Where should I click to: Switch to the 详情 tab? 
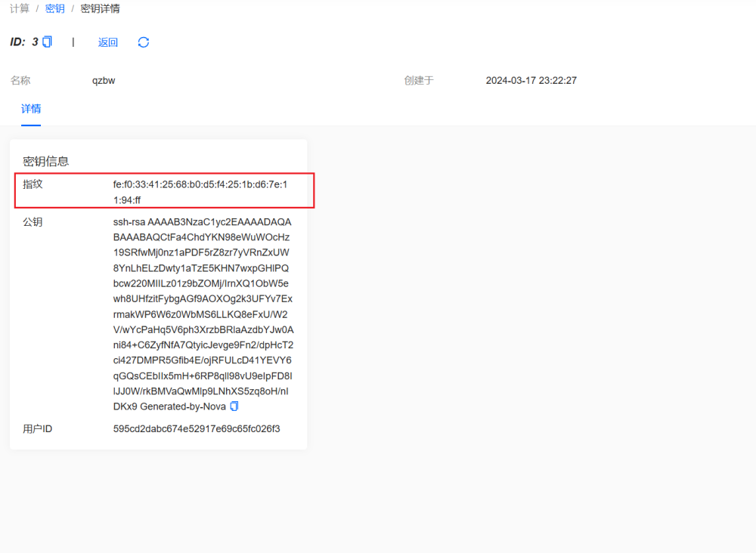click(31, 109)
